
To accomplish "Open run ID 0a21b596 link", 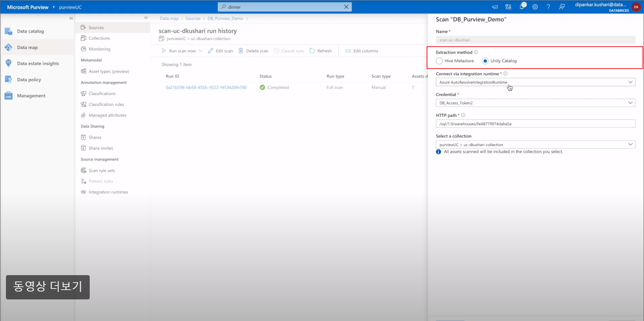I will pyautogui.click(x=206, y=87).
